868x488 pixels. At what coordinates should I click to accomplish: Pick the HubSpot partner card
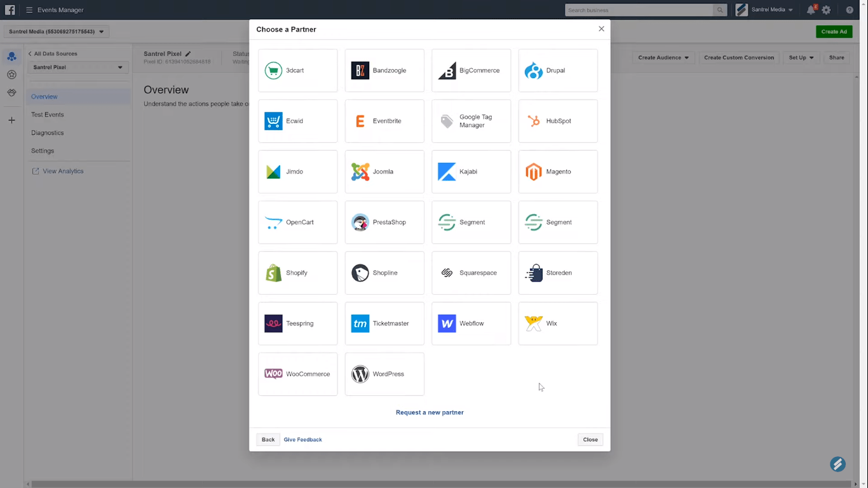tap(558, 121)
